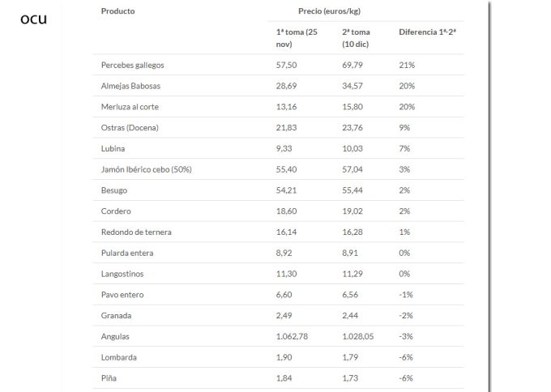Select the '2ª toma (10 dic)' column header

[x=357, y=38]
